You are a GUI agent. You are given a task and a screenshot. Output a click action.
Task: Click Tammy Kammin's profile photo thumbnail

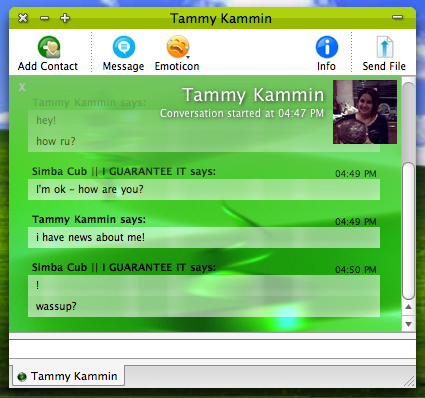pos(365,112)
